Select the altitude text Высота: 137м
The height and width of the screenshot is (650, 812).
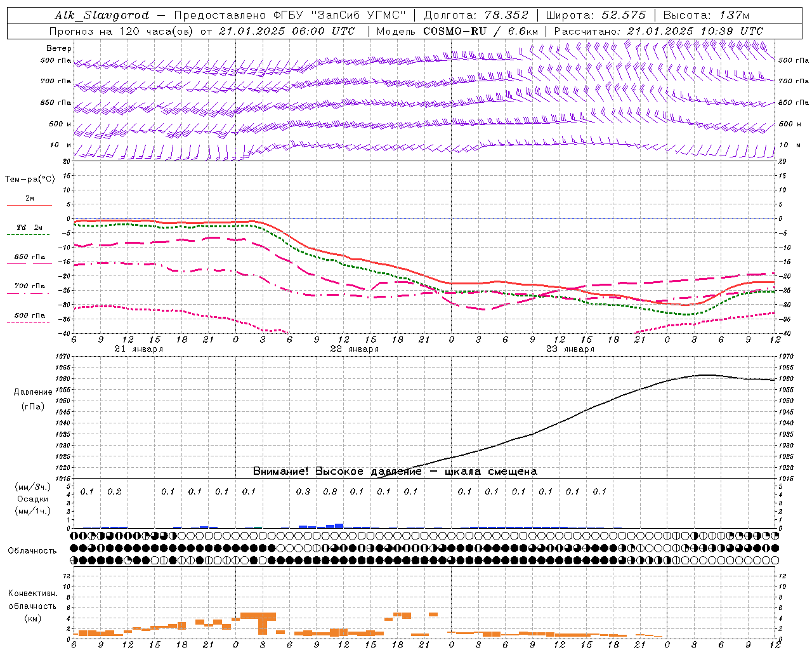pyautogui.click(x=707, y=16)
